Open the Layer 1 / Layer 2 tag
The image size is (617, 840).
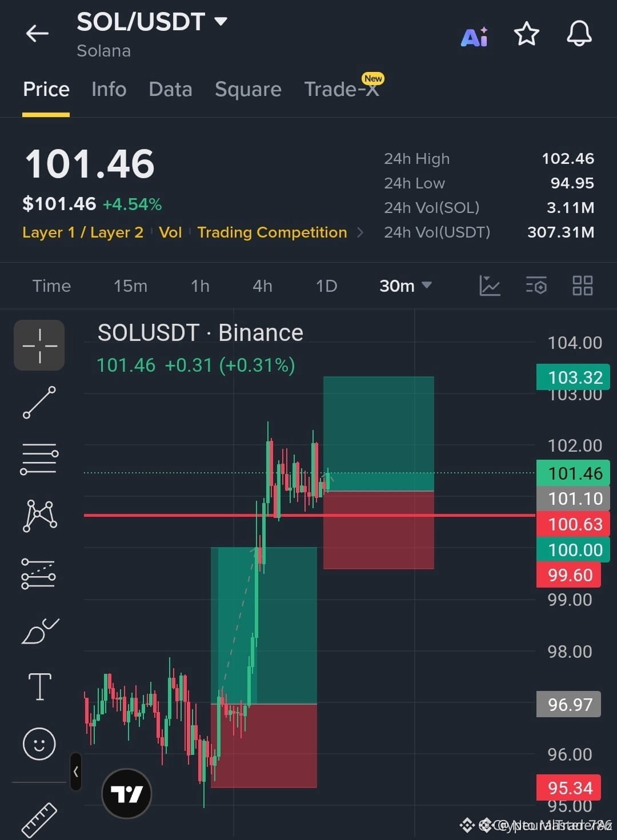tap(83, 232)
